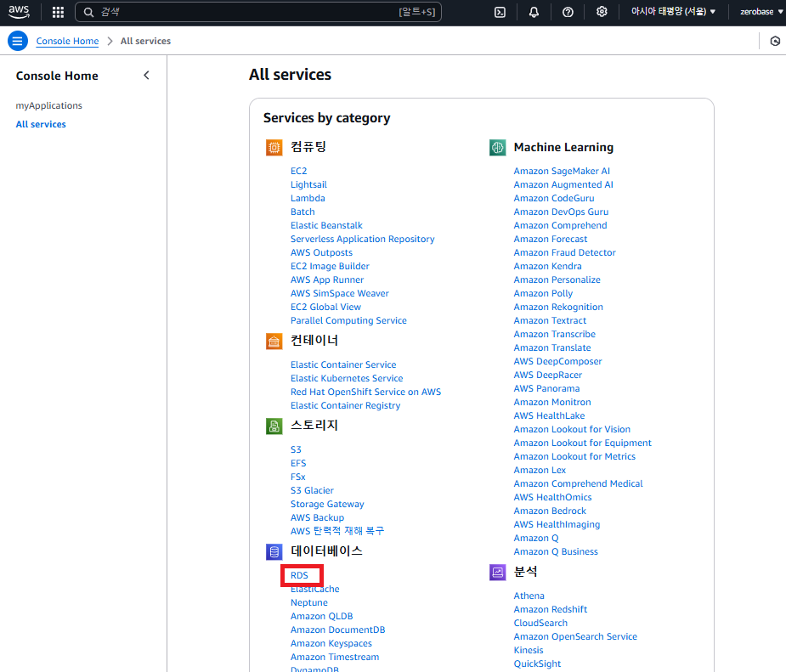
Task: Click the containers category icon
Action: coord(274,342)
